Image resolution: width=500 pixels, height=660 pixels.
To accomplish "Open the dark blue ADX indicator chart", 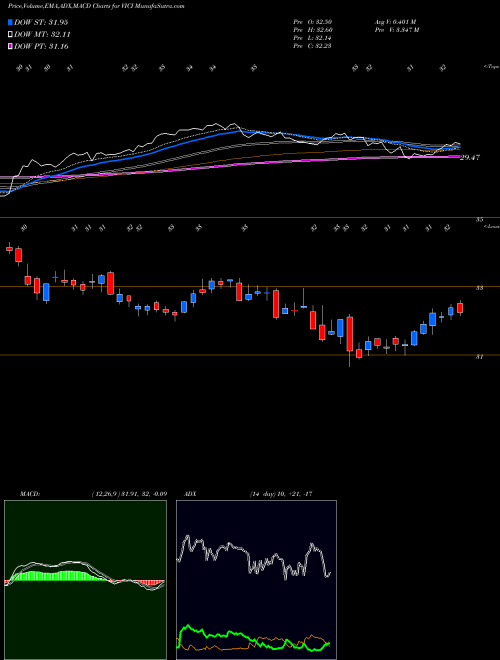I will click(256, 580).
